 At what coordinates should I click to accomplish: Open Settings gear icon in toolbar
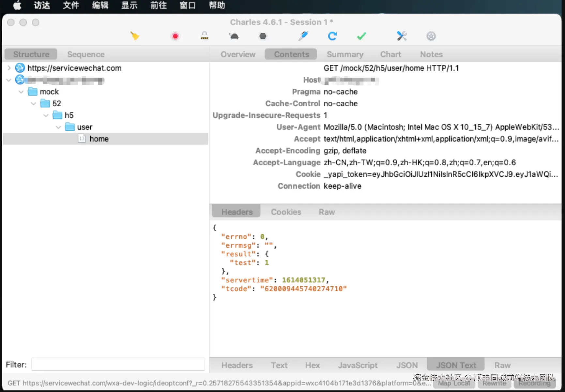pos(431,36)
